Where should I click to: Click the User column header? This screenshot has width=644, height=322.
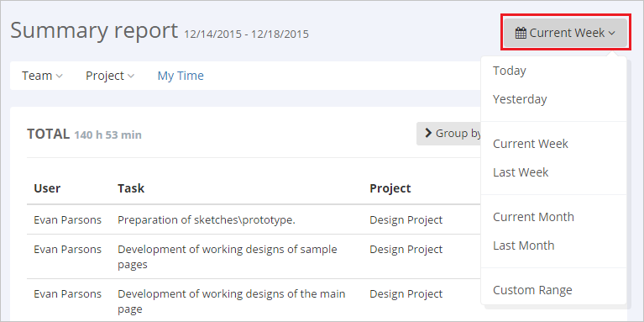tap(47, 188)
